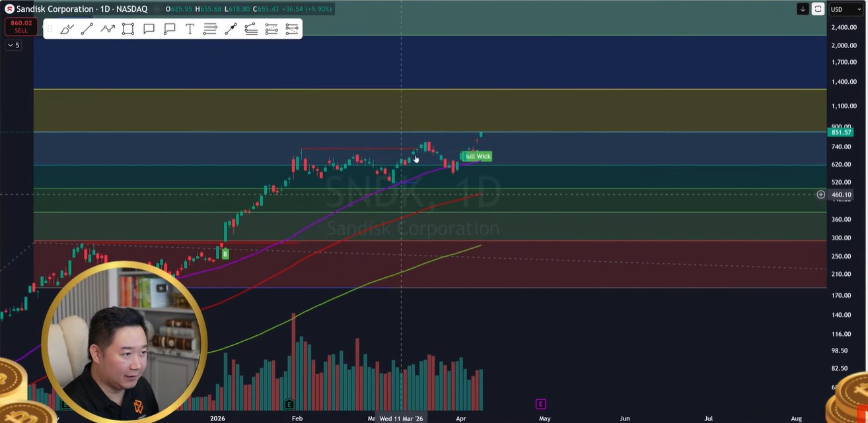Viewport: 868px width, 423px height.
Task: Select the rectangle shape tool
Action: 128,29
